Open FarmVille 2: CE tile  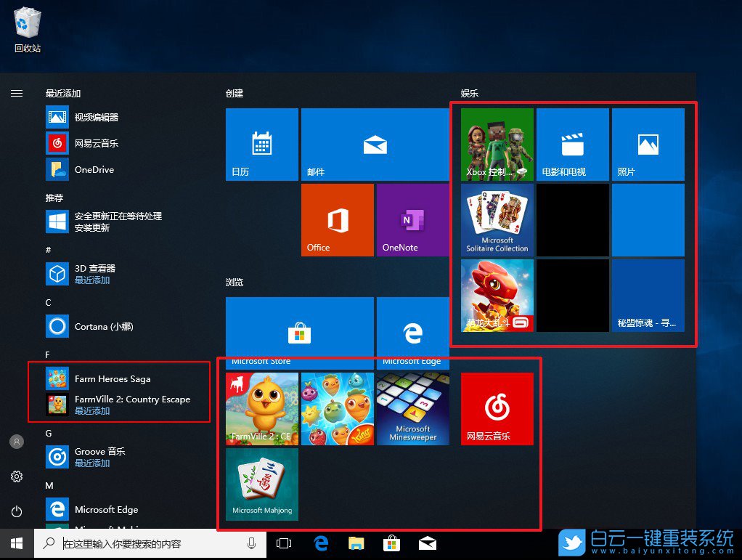261,408
